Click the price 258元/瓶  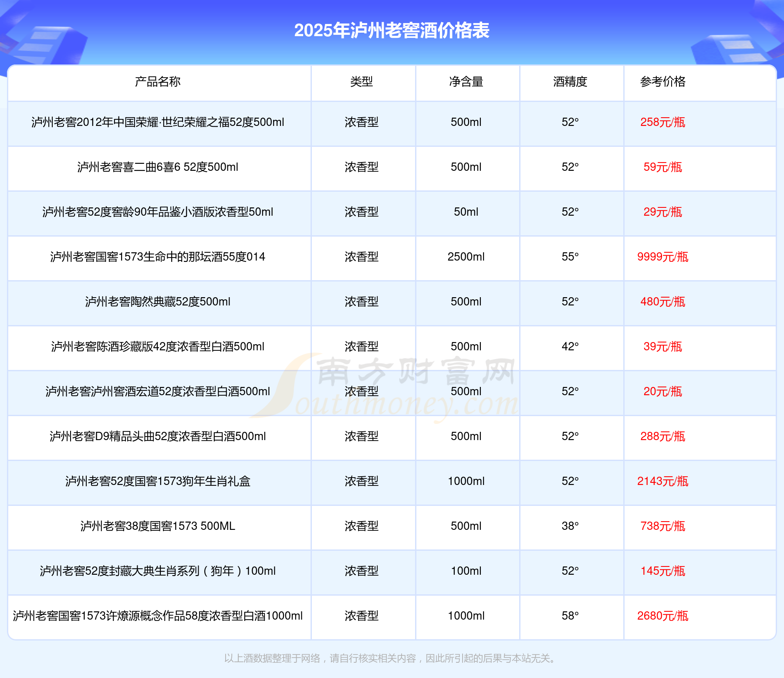click(x=663, y=122)
